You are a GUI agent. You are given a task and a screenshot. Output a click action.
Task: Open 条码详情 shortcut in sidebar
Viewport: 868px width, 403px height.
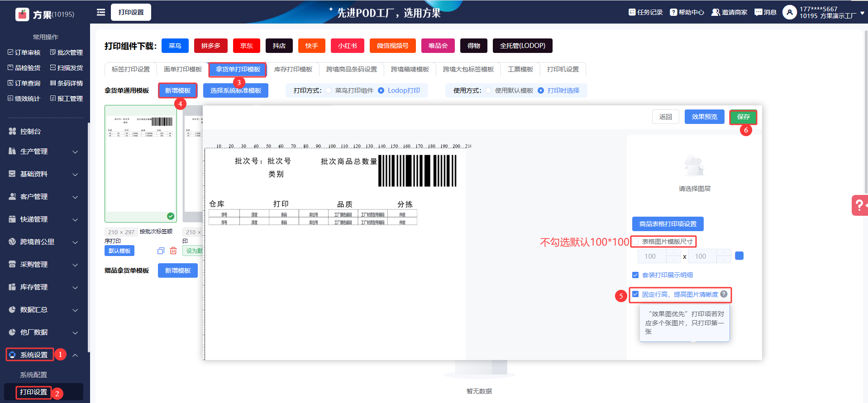[x=67, y=83]
